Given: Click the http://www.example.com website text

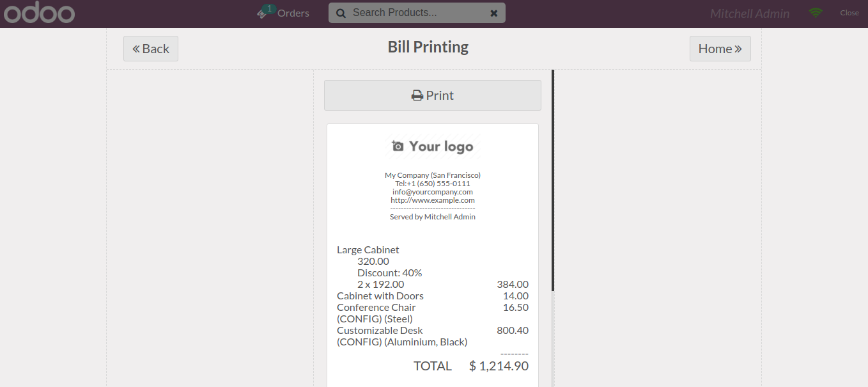Looking at the screenshot, I should pos(433,200).
